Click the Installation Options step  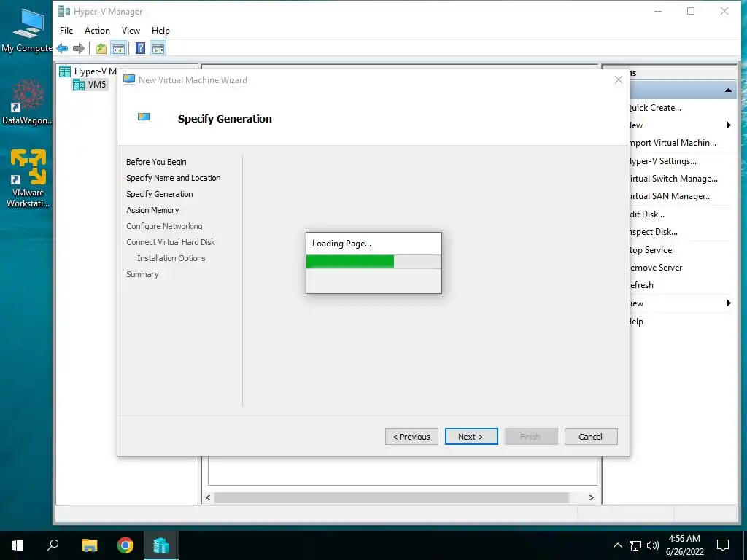(171, 258)
